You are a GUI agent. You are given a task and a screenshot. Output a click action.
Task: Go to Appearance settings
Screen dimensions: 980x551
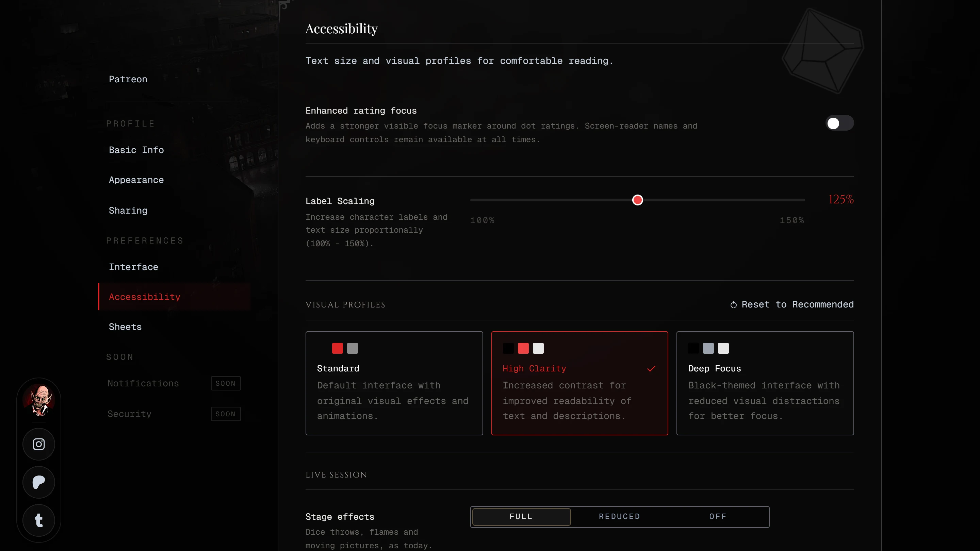[x=174, y=180]
